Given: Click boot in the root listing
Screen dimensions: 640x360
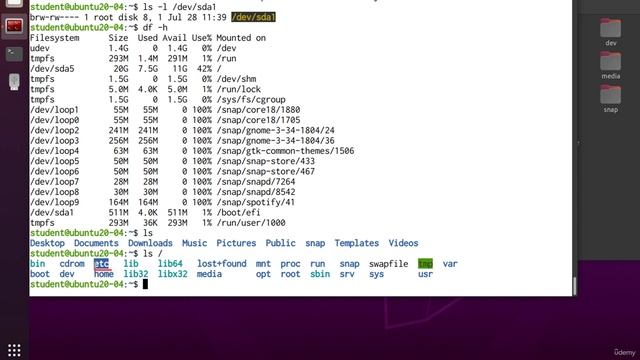Looking at the screenshot, I should click(40, 274).
